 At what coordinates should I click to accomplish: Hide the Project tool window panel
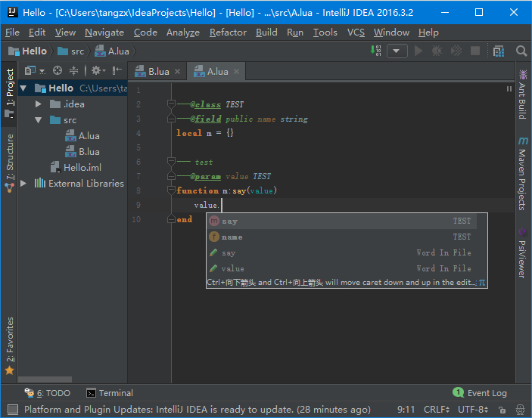click(117, 70)
